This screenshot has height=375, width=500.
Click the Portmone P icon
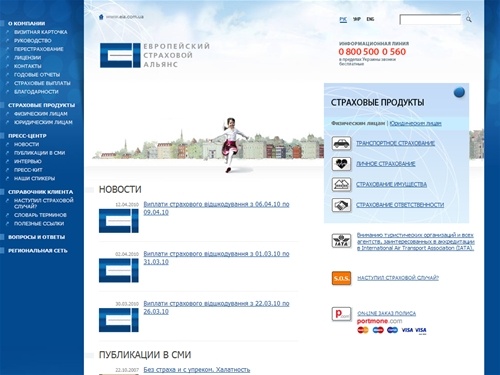pos(341,314)
